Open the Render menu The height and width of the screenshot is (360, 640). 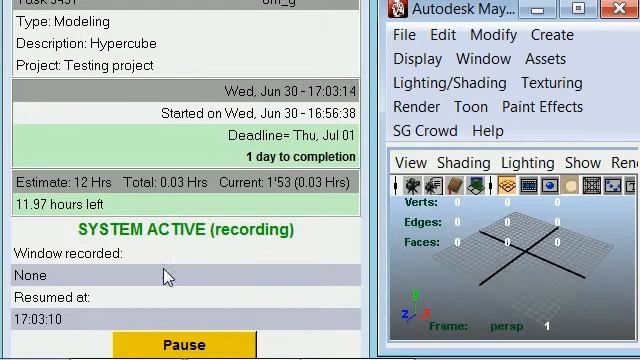coord(416,107)
